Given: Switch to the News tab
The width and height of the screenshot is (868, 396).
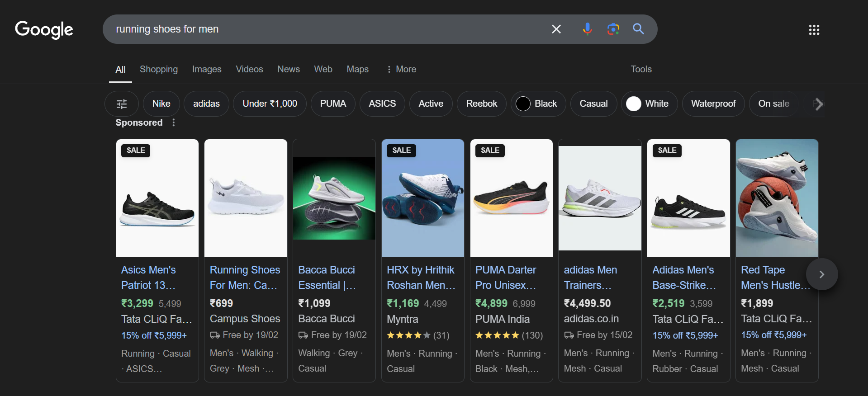Looking at the screenshot, I should point(289,69).
